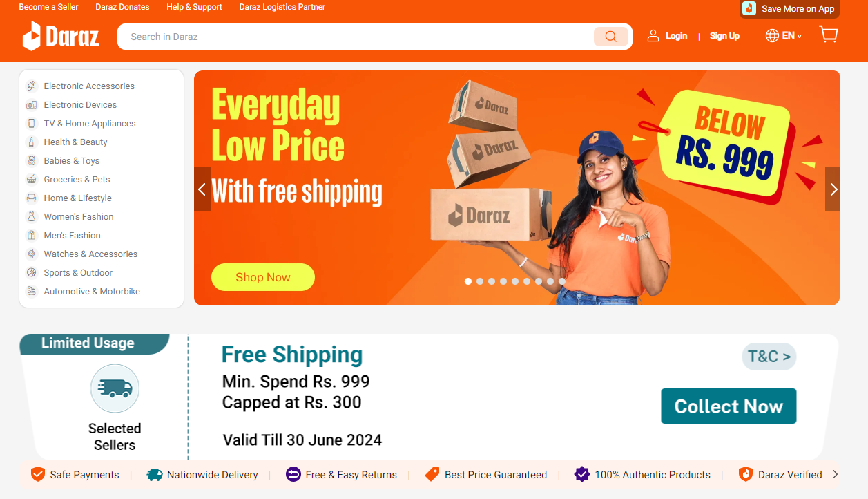Expand the EN language dropdown
The width and height of the screenshot is (868, 499).
(x=791, y=36)
